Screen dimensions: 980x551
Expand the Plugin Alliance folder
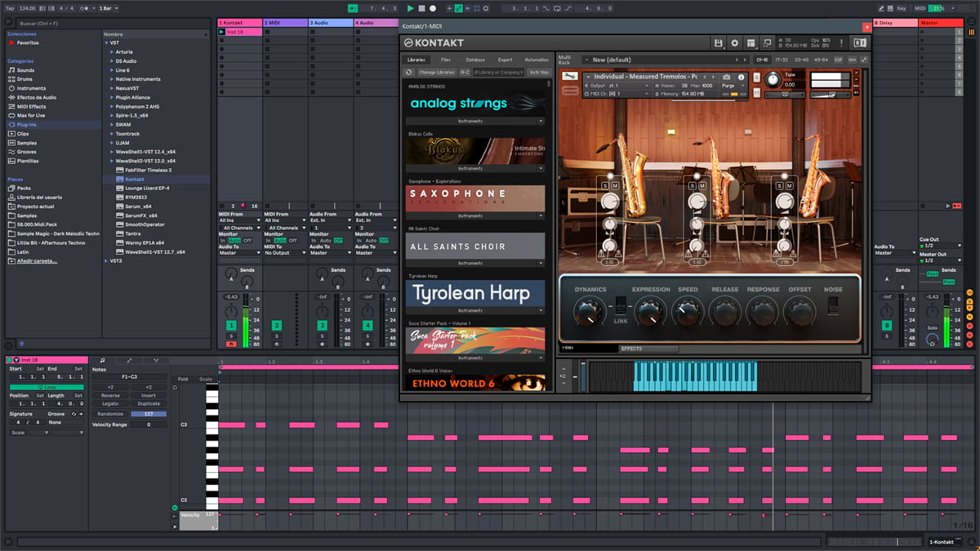(112, 97)
